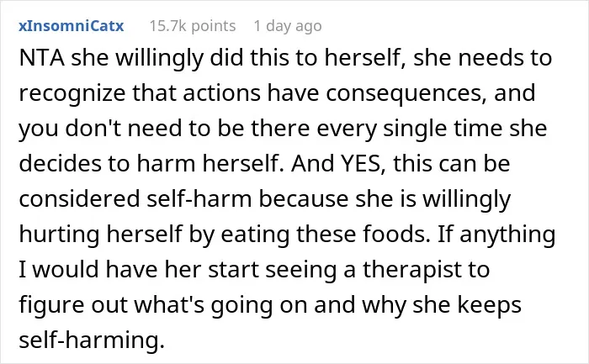This screenshot has width=589, height=364.
Task: Click the words 'If anything' in the comment
Action: [496, 235]
